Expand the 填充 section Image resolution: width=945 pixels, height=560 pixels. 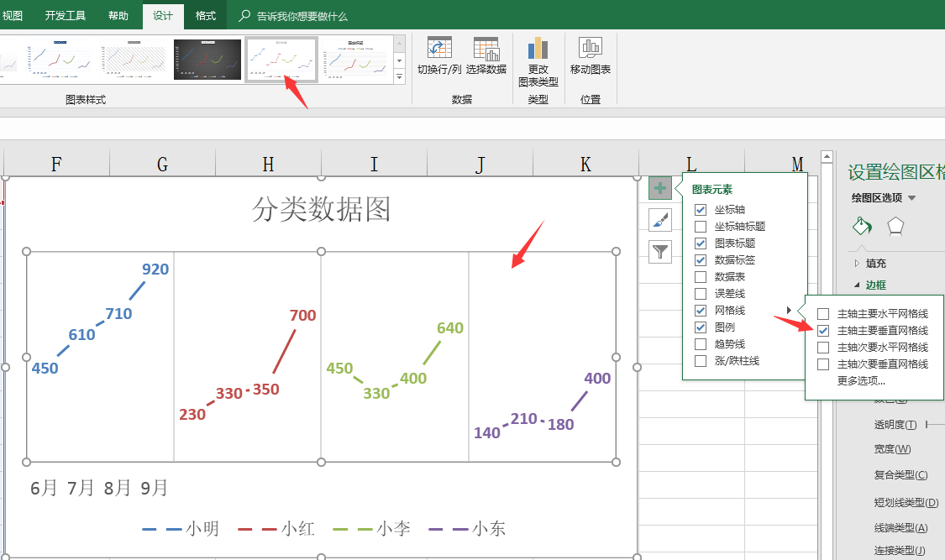857,263
